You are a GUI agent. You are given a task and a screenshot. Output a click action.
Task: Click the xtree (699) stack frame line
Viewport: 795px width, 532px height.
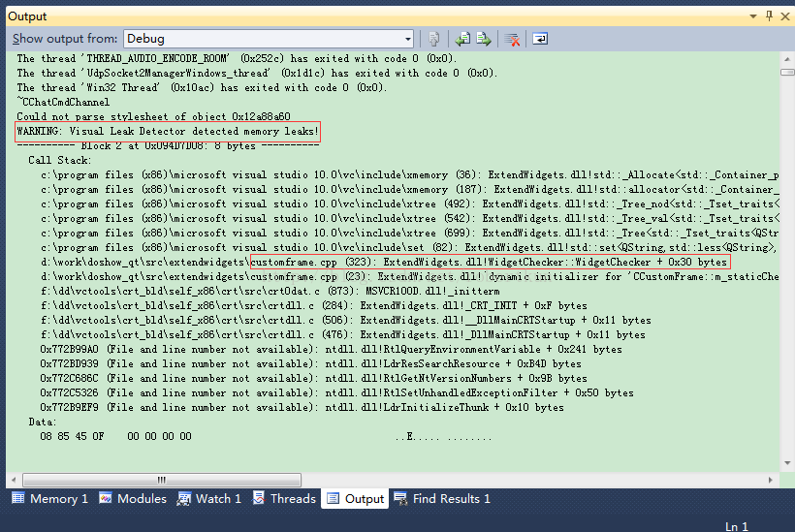pos(410,234)
